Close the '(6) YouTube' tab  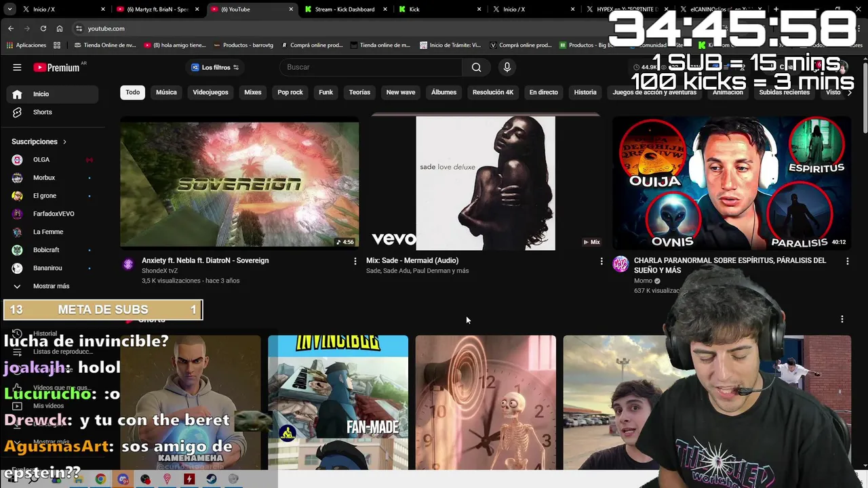tap(292, 9)
